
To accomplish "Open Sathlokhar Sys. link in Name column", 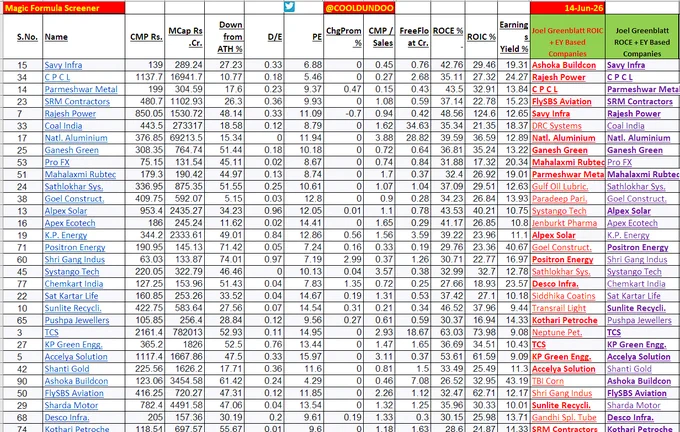I will 74,187.
